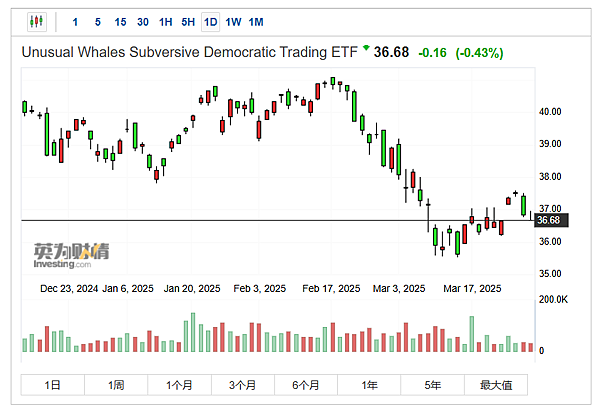Select the 1 minute interval
Viewport: 600px width, 414px height.
[x=75, y=22]
